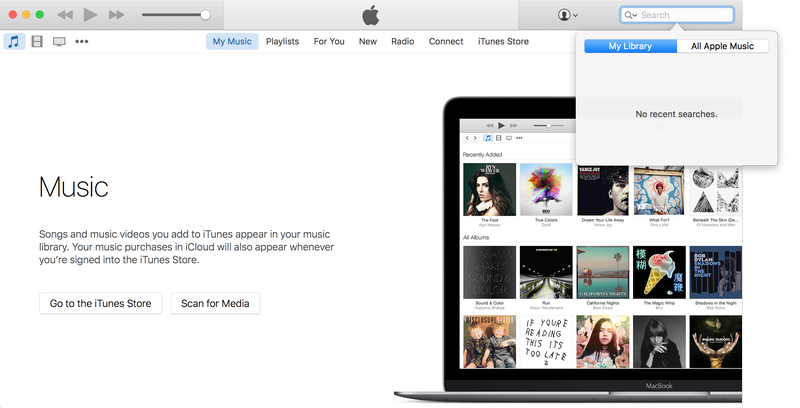Click the Apple logo in the status area

click(x=370, y=15)
